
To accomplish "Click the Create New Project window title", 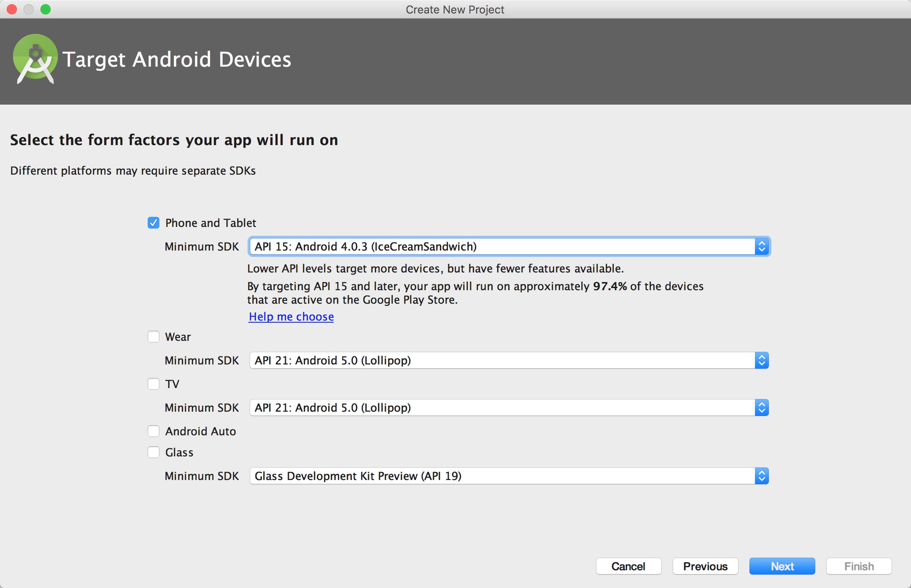I will [455, 9].
